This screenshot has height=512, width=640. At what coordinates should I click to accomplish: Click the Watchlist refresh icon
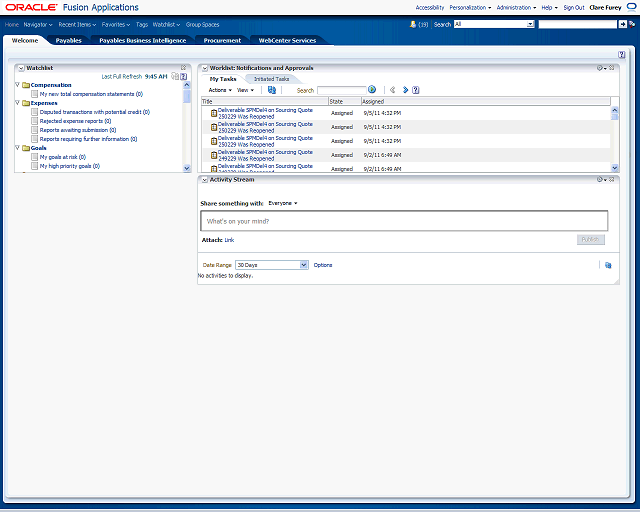pos(175,76)
